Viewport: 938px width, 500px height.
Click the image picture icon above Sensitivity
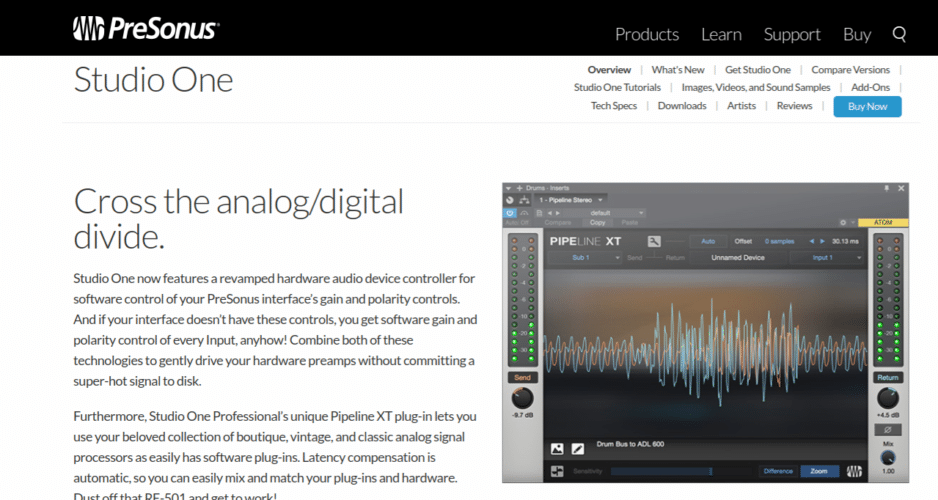point(557,449)
